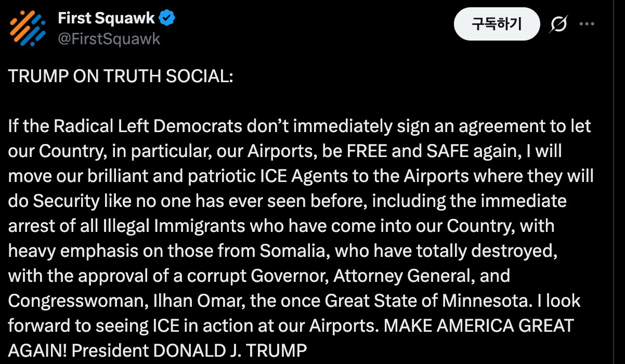Click the 'TRUMP ON TRUTH SOCIAL:' heading line

[121, 76]
